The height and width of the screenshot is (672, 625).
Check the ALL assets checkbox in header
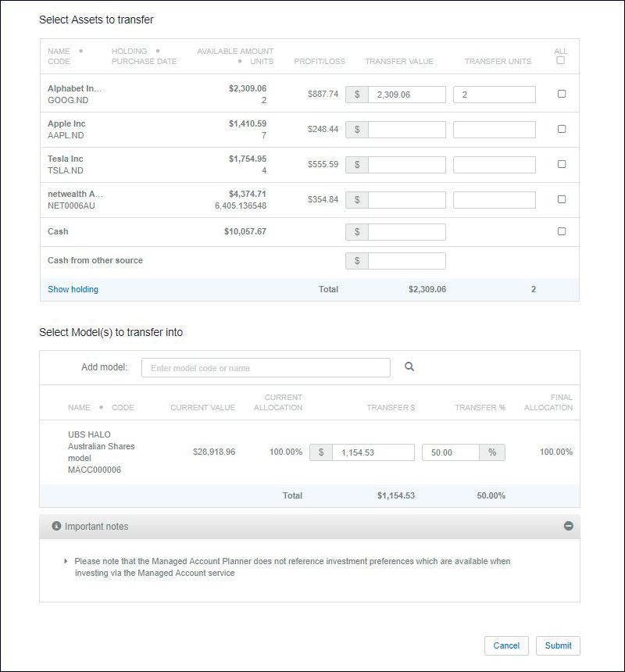[x=560, y=61]
